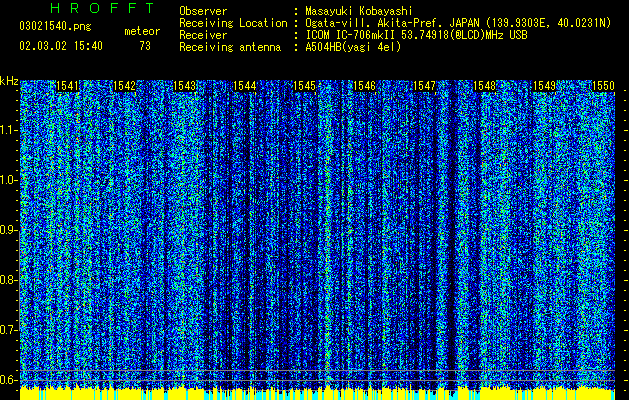629x400 pixels.
Task: Click the meteor label
Action: pos(142,31)
